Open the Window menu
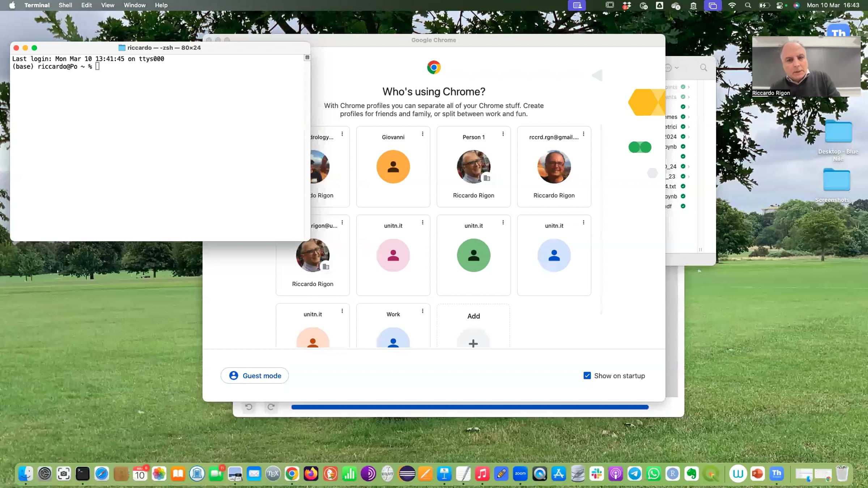This screenshot has height=488, width=868. point(135,5)
